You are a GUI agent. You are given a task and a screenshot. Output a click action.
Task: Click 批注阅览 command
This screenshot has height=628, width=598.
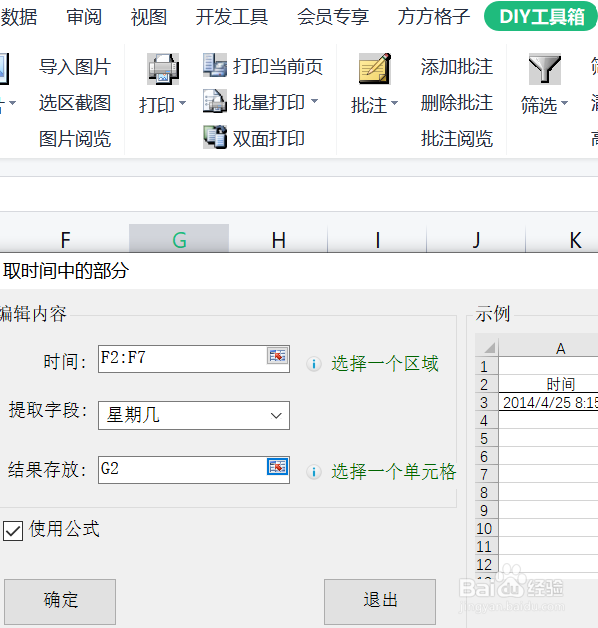pyautogui.click(x=457, y=139)
